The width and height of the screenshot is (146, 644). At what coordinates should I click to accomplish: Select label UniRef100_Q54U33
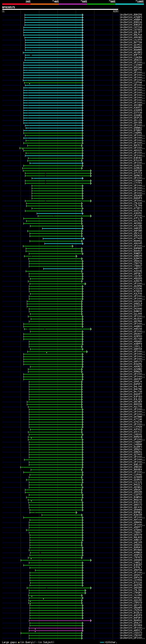(x=131, y=60)
